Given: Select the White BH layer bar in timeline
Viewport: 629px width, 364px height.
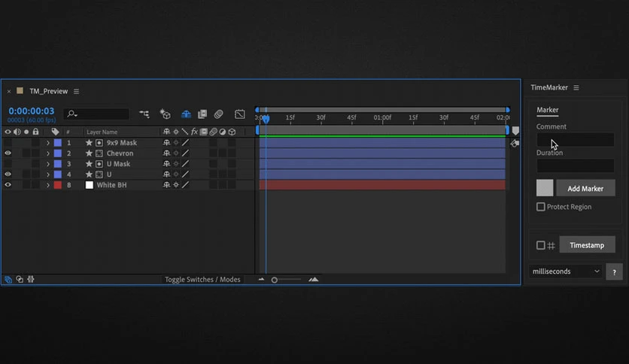Looking at the screenshot, I should pyautogui.click(x=382, y=185).
